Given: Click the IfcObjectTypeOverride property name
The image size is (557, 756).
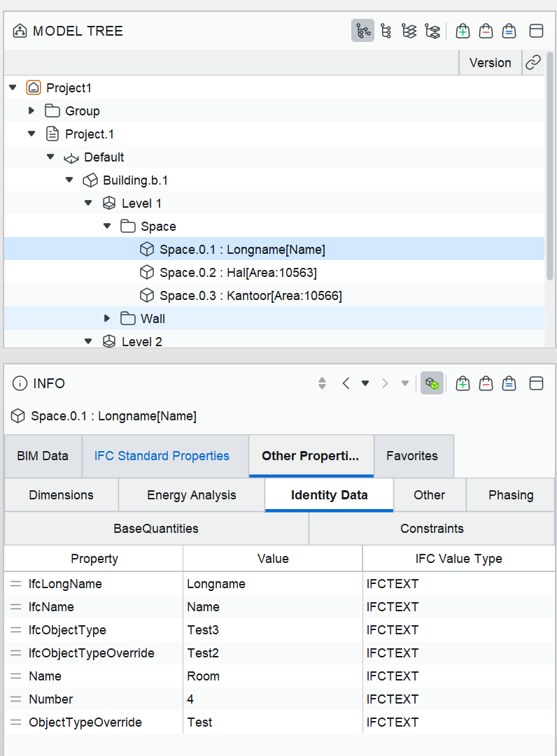Looking at the screenshot, I should 92,652.
